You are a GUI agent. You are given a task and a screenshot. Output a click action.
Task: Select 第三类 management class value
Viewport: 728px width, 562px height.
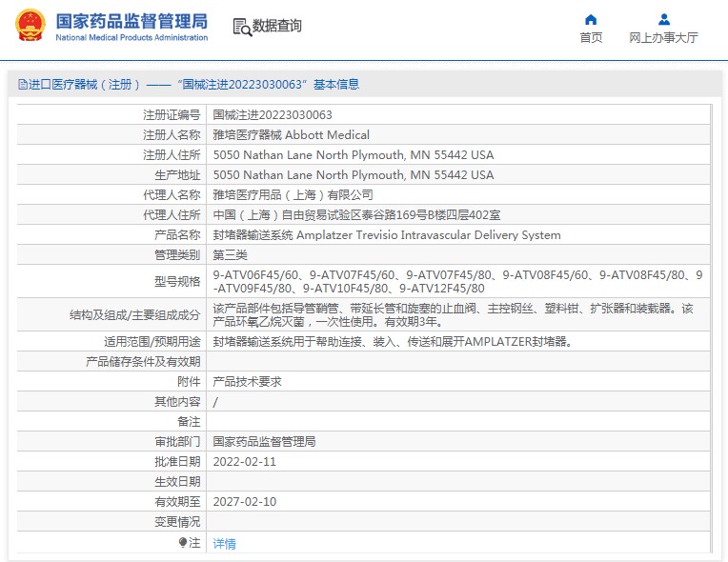[230, 254]
